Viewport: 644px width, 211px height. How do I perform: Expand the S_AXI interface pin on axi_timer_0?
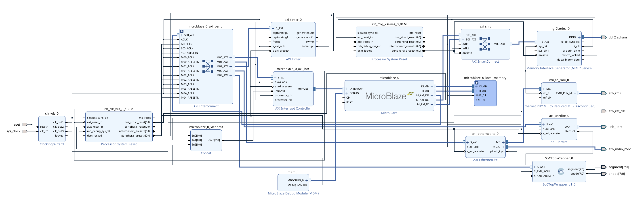pyautogui.click(x=273, y=29)
